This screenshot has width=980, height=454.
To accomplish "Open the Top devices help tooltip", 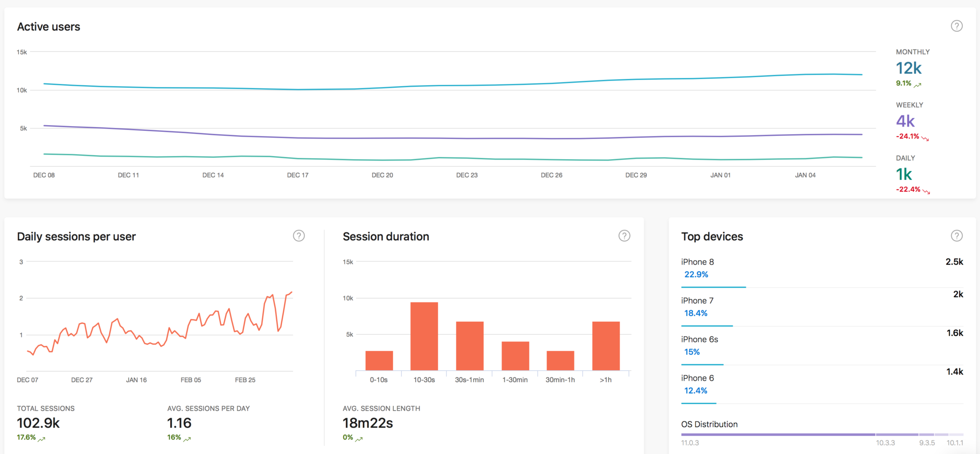I will click(x=956, y=236).
